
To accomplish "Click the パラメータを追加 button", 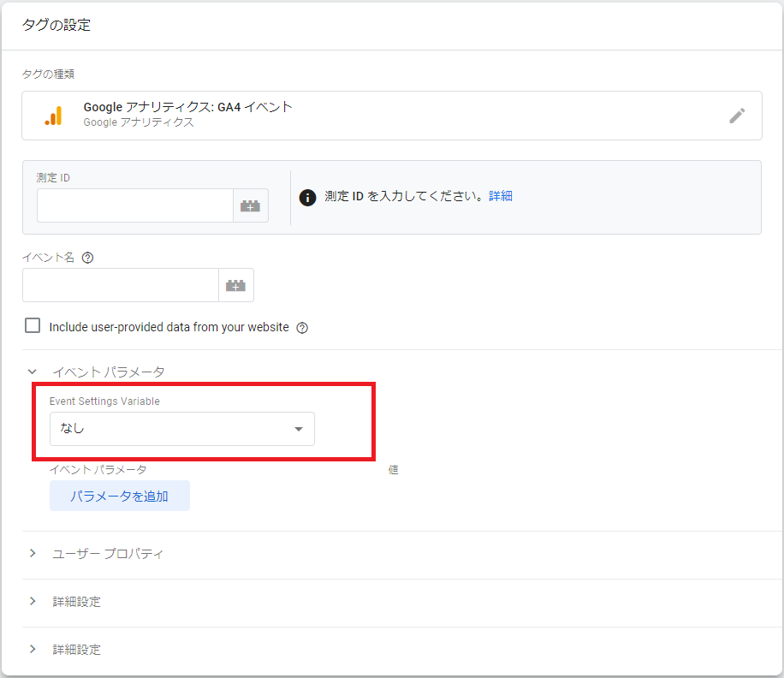I will click(119, 496).
